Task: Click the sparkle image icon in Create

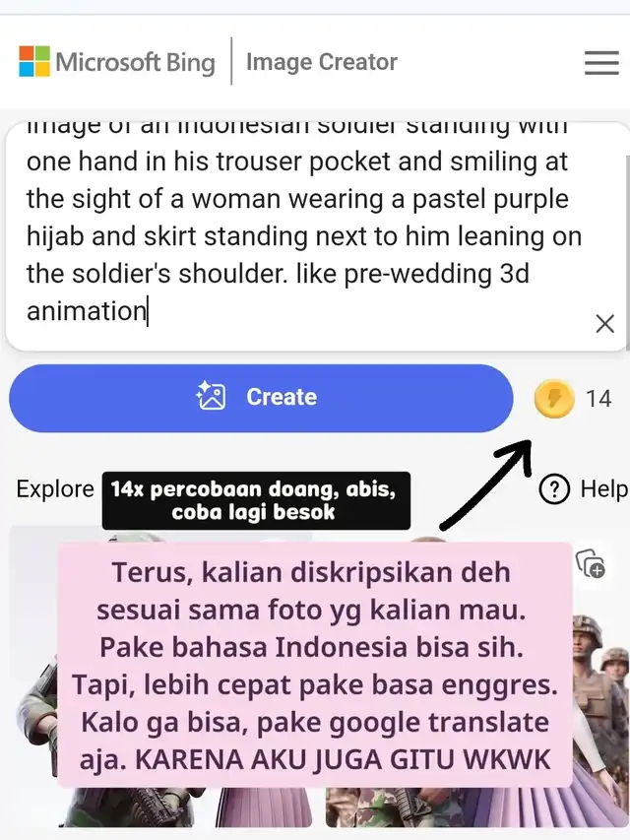Action: [211, 396]
